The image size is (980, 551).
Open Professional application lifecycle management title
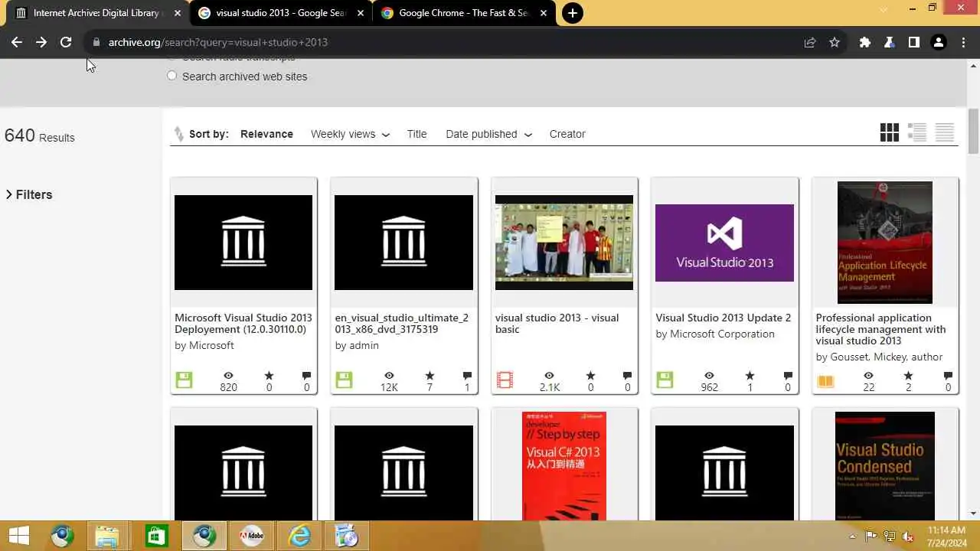pos(880,329)
